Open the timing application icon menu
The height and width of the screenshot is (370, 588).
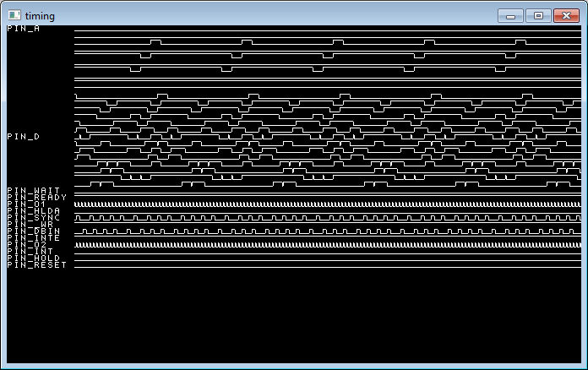[x=14, y=15]
